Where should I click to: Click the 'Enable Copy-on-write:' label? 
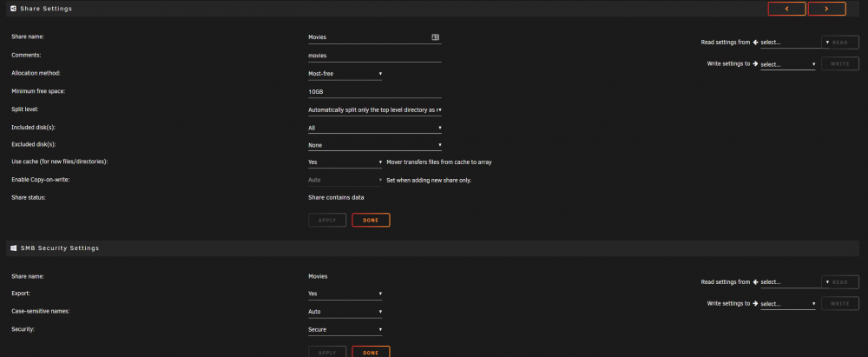pyautogui.click(x=41, y=180)
